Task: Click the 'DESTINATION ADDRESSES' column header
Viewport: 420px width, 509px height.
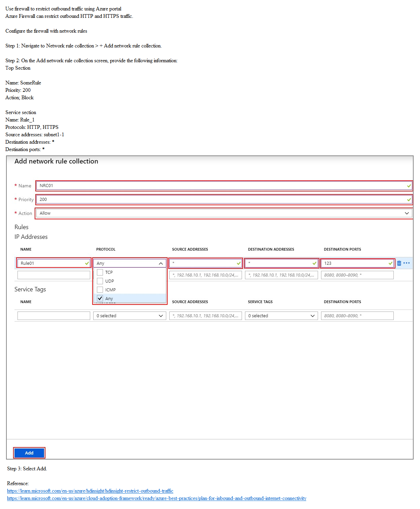Action: 271,249
